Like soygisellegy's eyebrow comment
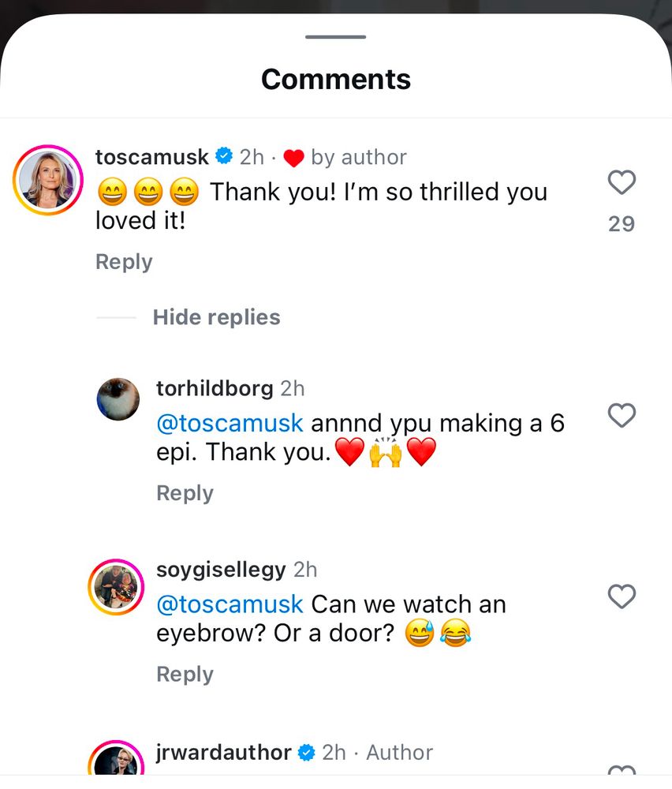This screenshot has width=672, height=789. [622, 596]
